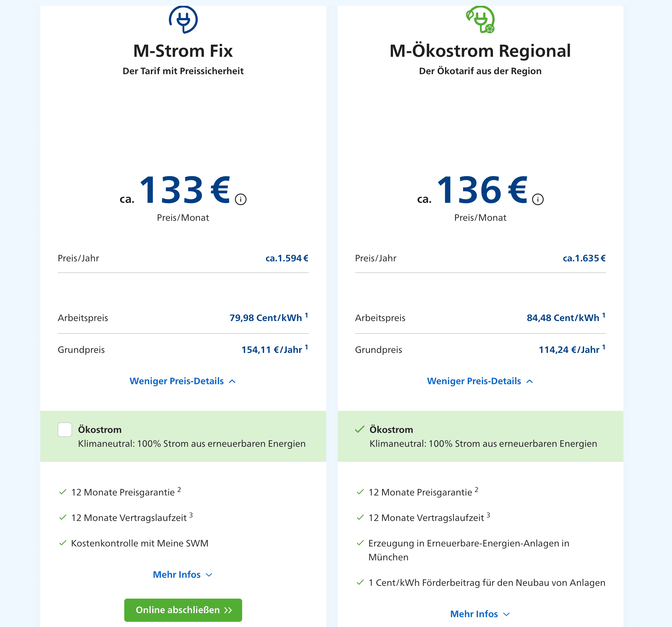The width and height of the screenshot is (672, 627).
Task: Expand Mehr Infos under M-Strom Fix
Action: click(183, 575)
